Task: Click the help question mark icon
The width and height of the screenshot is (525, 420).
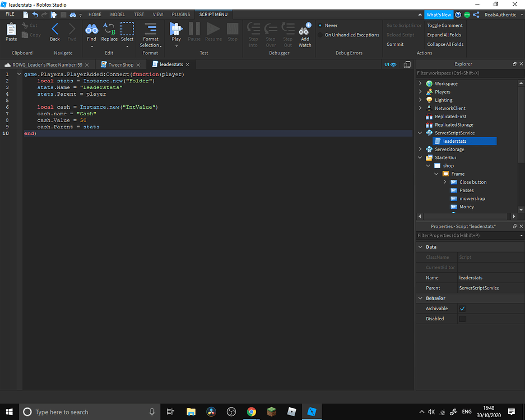Action: point(458,15)
